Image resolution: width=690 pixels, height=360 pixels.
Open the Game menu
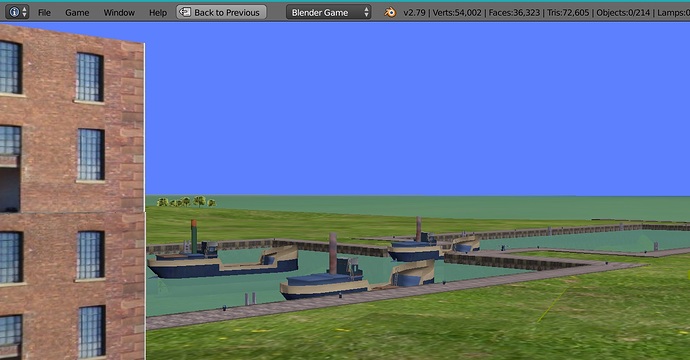[77, 13]
